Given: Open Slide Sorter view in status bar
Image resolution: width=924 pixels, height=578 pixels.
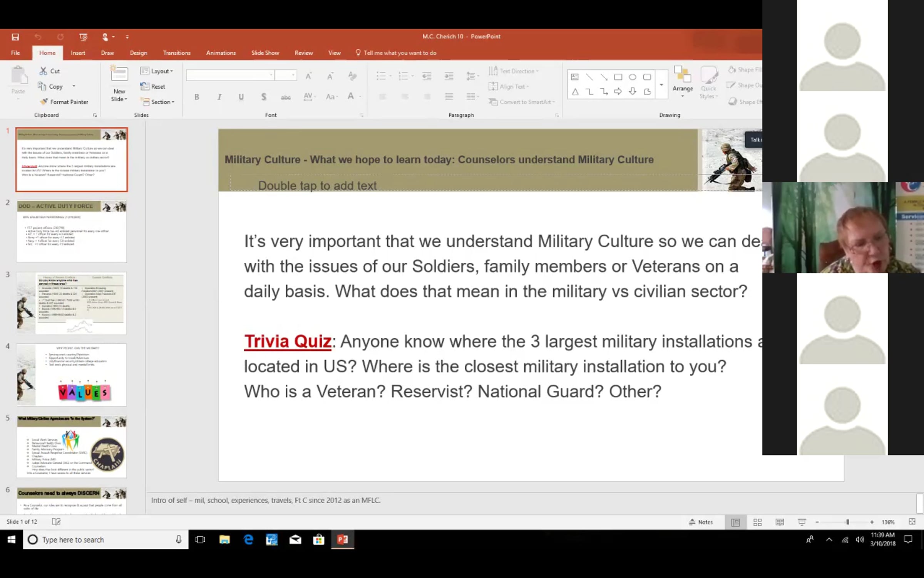Looking at the screenshot, I should coord(757,522).
